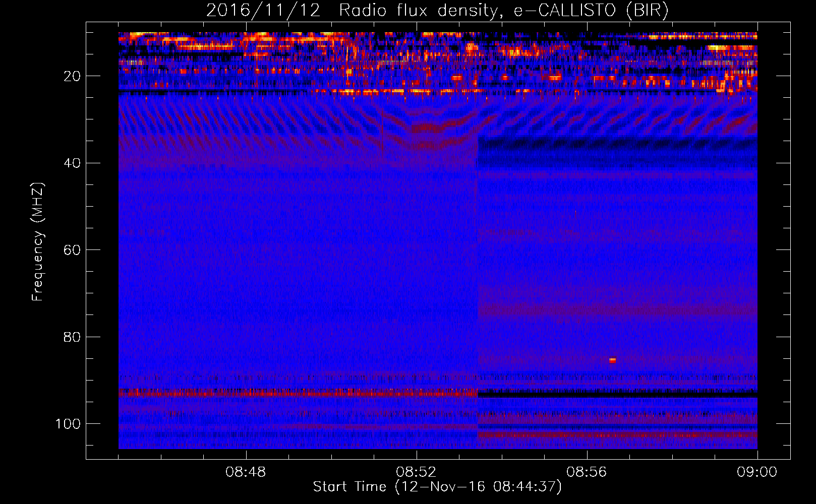This screenshot has height=504, width=816.
Task: Click the plot title "Radio flux density, e-CALLISTO (BIR)"
Action: (x=503, y=11)
